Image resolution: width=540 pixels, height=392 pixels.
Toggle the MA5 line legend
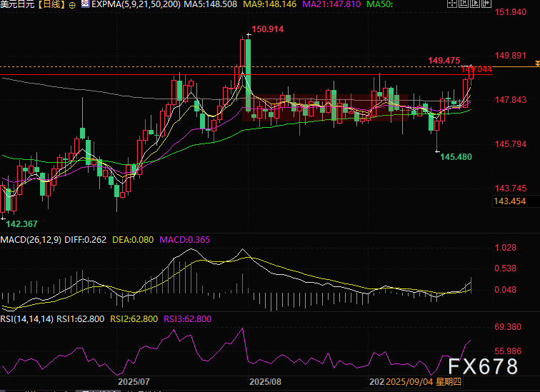[198, 5]
